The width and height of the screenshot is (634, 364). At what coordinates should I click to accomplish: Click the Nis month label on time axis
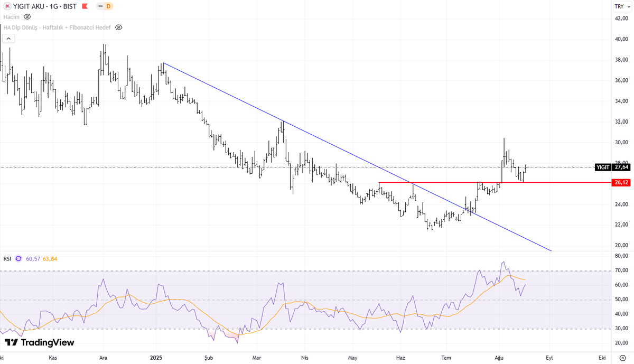(304, 358)
